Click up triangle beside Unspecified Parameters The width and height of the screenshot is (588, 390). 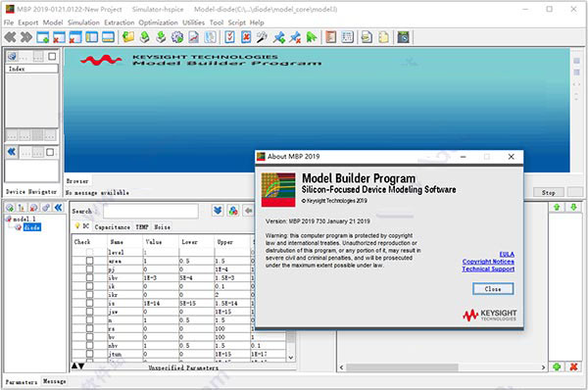tap(74, 366)
